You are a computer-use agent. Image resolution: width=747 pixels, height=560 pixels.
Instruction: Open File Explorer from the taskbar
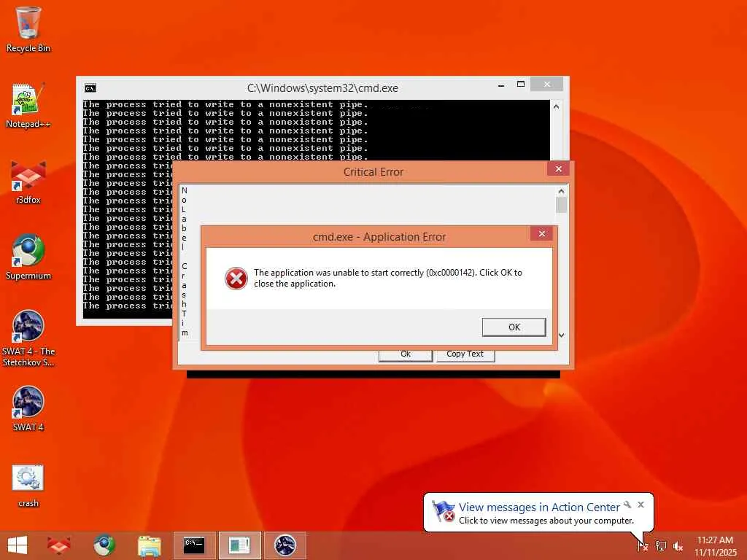pos(149,545)
